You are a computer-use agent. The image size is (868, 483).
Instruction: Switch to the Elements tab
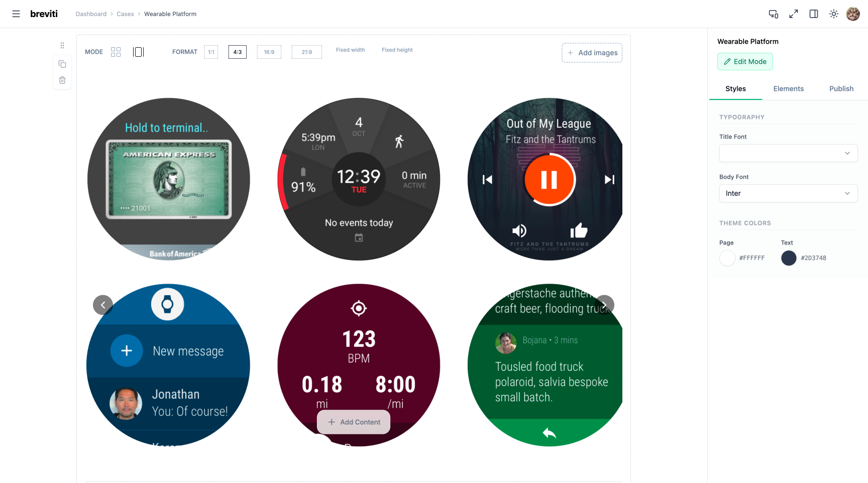789,89
